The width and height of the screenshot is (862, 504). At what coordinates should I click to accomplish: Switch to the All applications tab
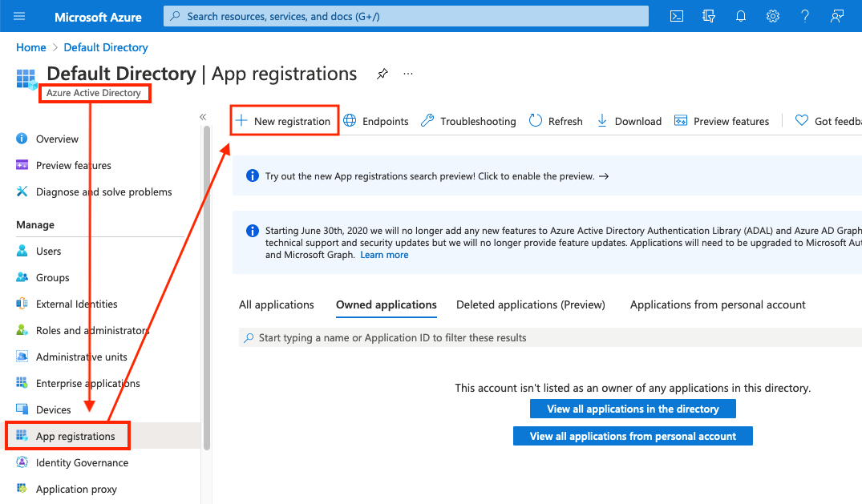(277, 304)
